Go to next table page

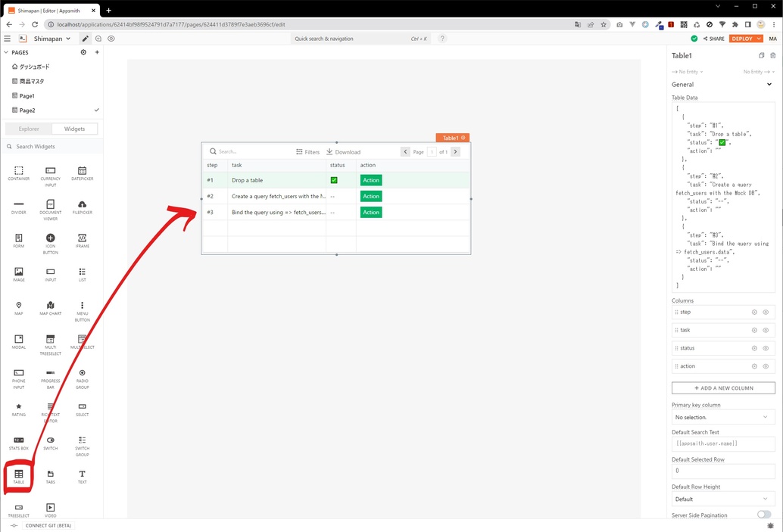[x=455, y=151]
